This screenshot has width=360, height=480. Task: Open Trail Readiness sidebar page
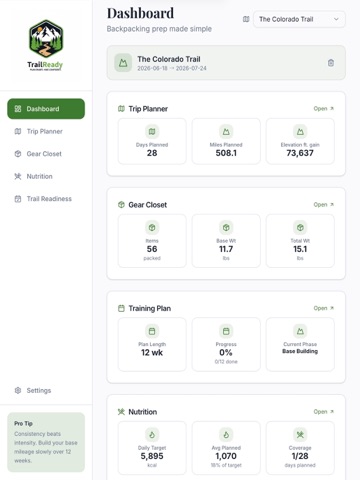[x=46, y=199]
